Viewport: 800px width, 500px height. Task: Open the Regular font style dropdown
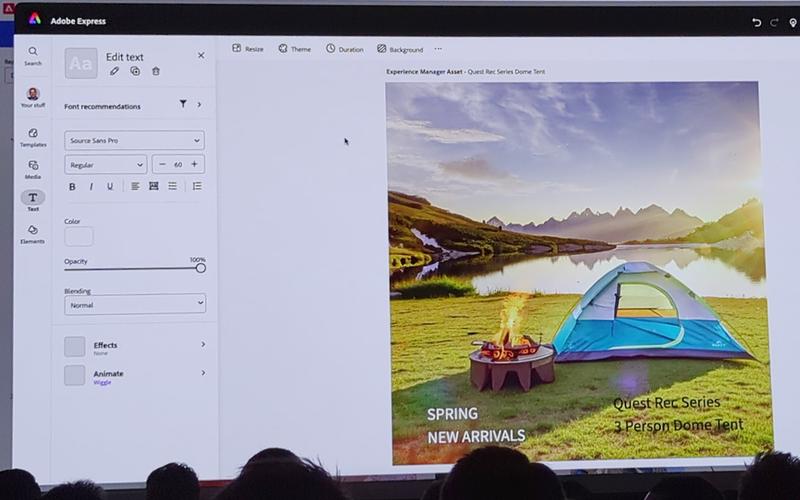tap(106, 164)
